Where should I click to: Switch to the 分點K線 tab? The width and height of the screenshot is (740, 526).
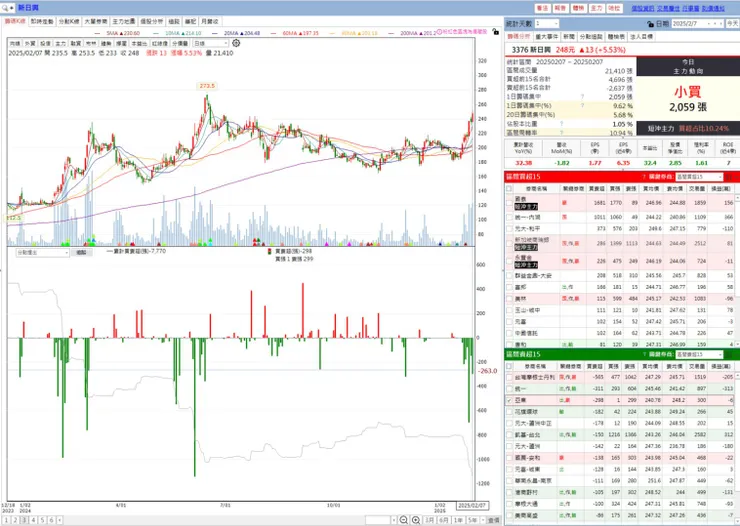coord(69,22)
